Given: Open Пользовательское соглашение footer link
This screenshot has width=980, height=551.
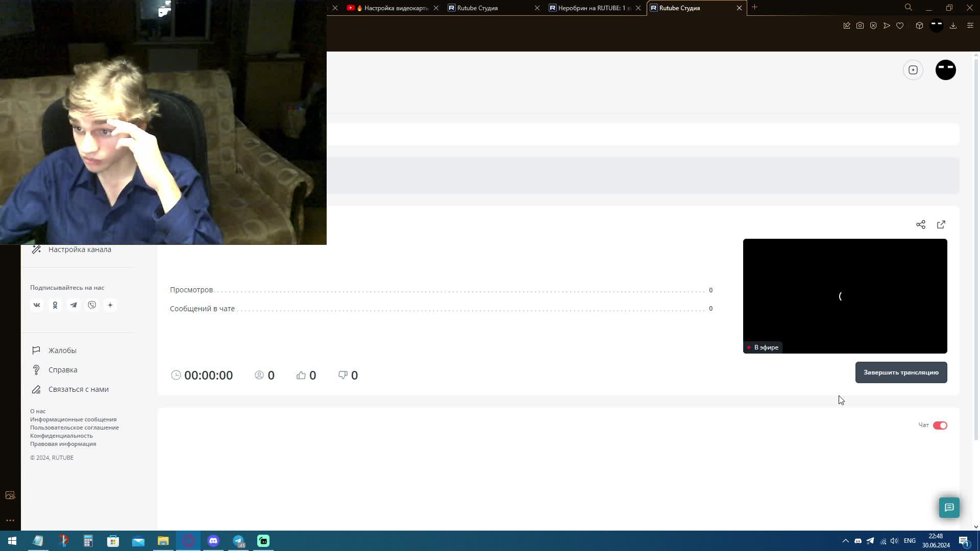Looking at the screenshot, I should (75, 428).
